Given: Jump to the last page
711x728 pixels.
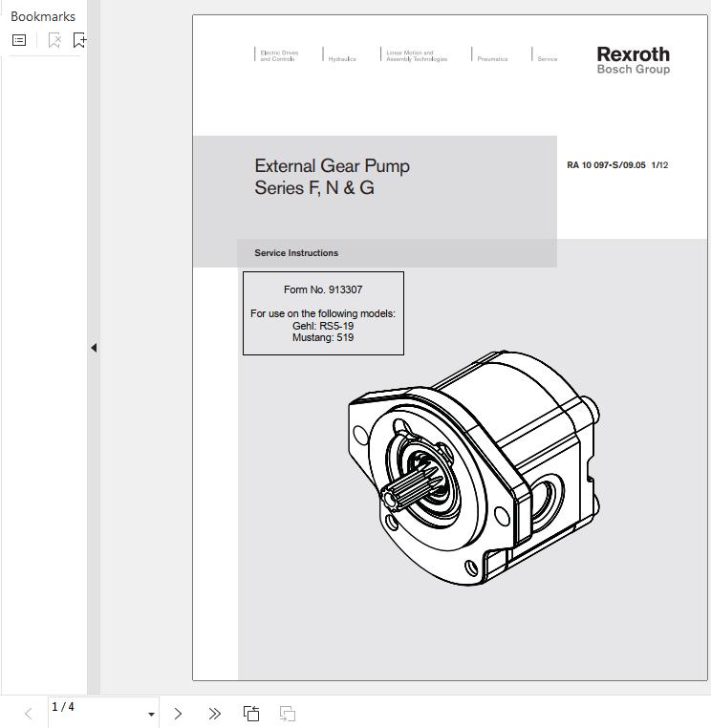Looking at the screenshot, I should click(214, 714).
